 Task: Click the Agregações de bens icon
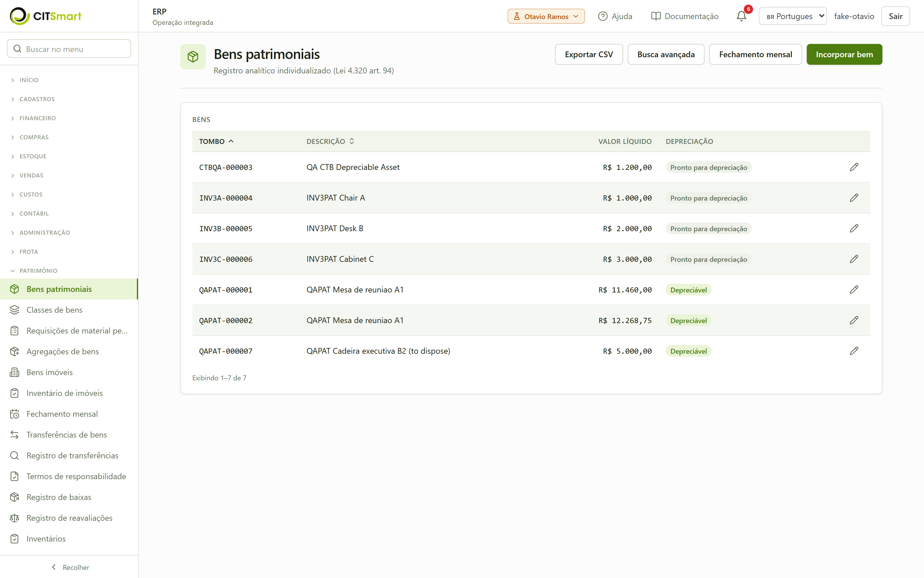[x=14, y=351]
